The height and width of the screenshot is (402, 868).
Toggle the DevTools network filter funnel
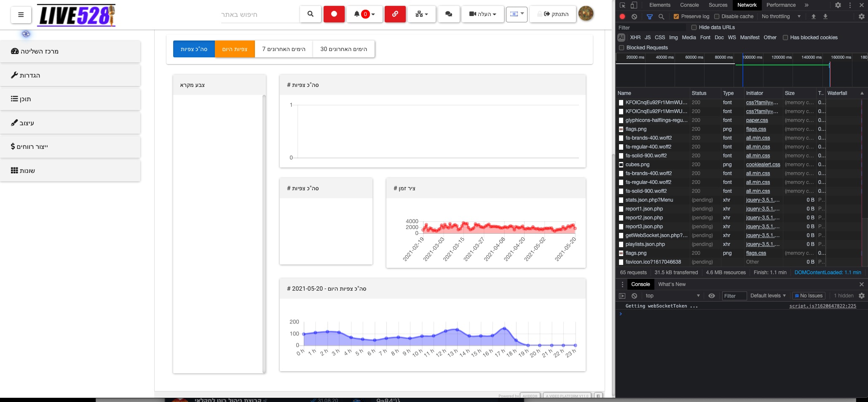(650, 16)
